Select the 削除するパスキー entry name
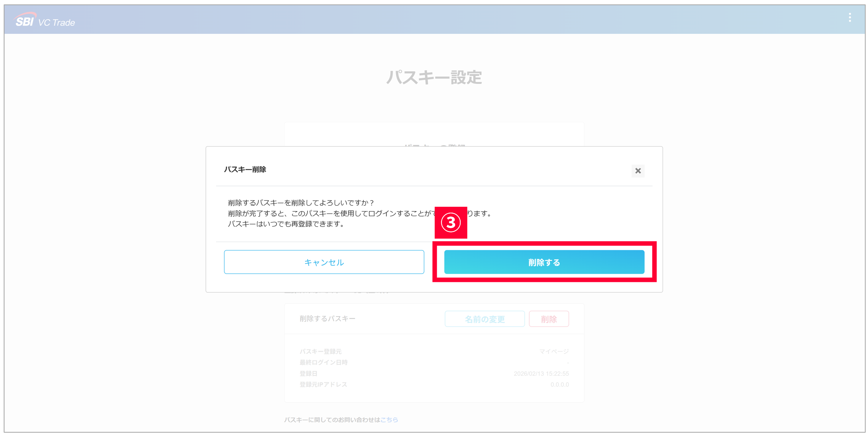Screen dimensions: 868x435 pos(327,319)
